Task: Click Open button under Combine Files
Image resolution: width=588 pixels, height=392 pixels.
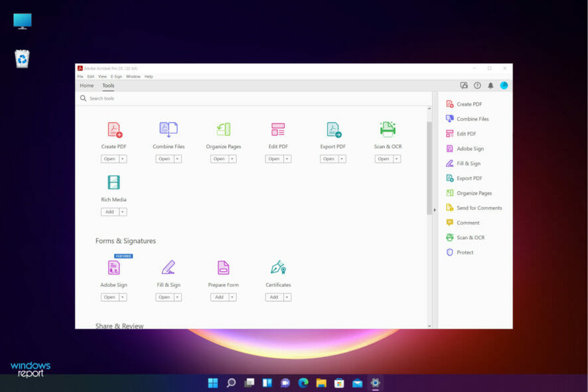Action: point(164,159)
